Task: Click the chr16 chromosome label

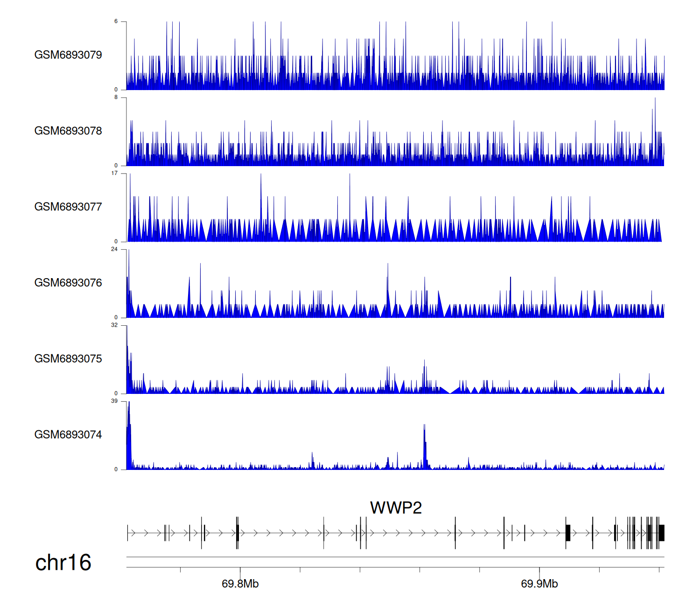Action: click(x=63, y=563)
